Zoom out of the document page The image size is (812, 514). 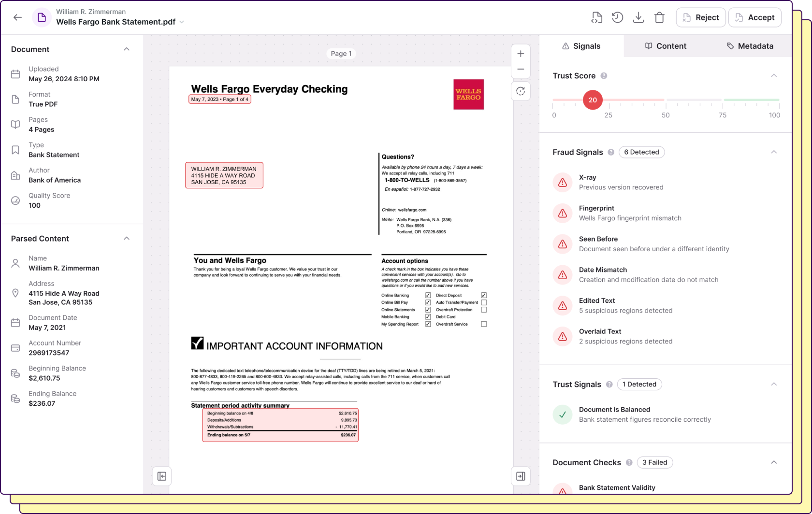pyautogui.click(x=521, y=69)
